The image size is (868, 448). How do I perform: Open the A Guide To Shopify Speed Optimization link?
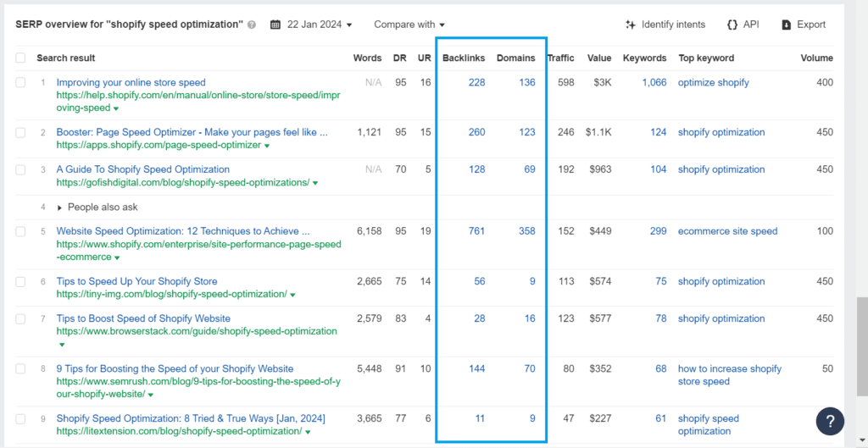point(142,169)
